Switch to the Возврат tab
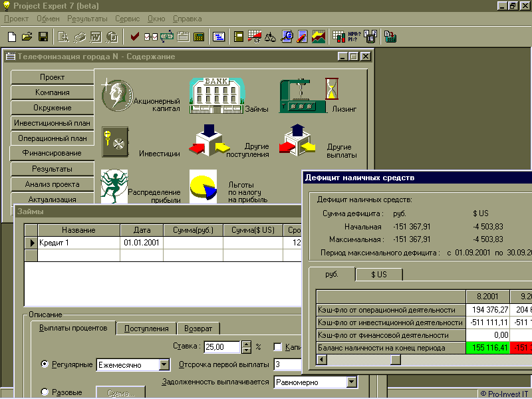This screenshot has height=399, width=532. 198,329
